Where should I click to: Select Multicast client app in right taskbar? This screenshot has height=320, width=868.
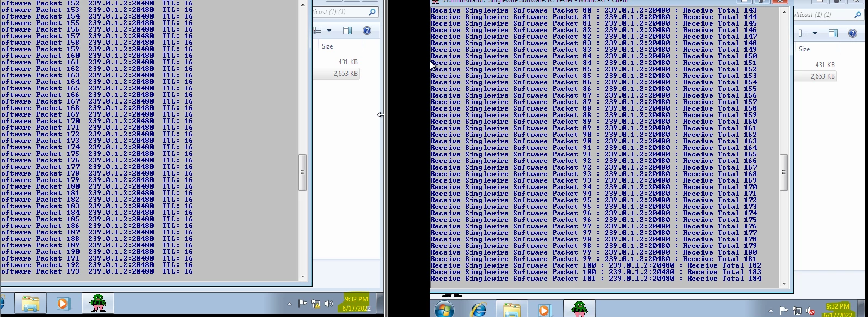[579, 310]
